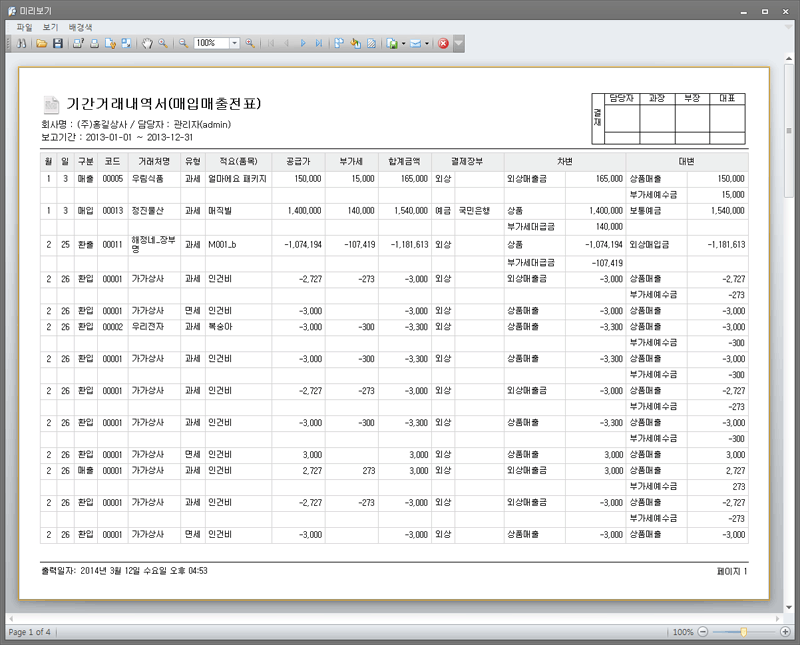Image resolution: width=800 pixels, height=645 pixels.
Task: Open a document with the folder icon
Action: 42,44
